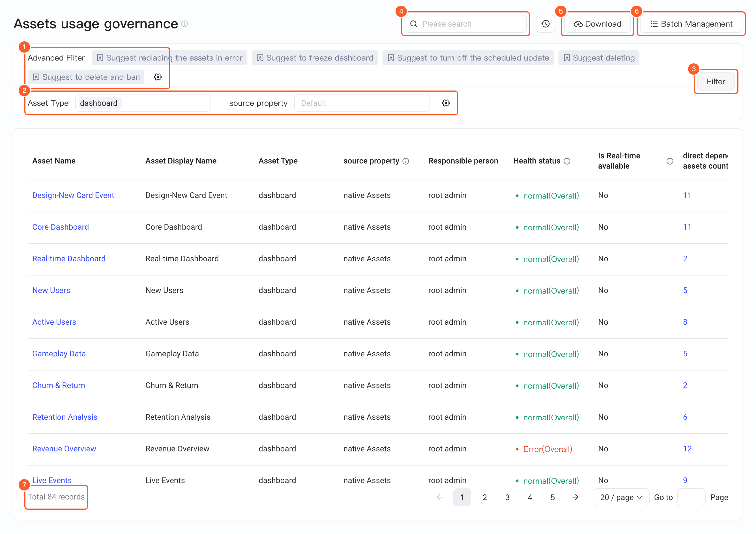The height and width of the screenshot is (534, 756).
Task: Click info icon beside Health status header
Action: (567, 161)
